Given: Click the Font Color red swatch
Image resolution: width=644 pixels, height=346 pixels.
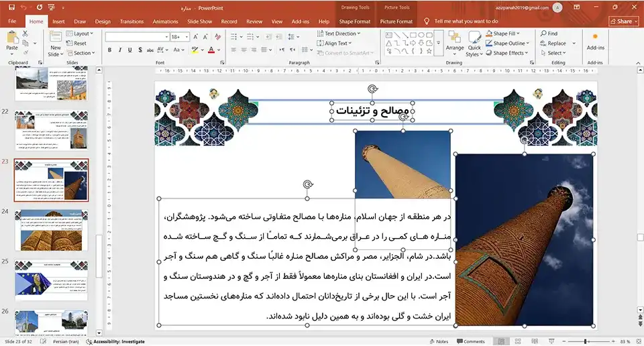Looking at the screenshot, I should point(211,50).
